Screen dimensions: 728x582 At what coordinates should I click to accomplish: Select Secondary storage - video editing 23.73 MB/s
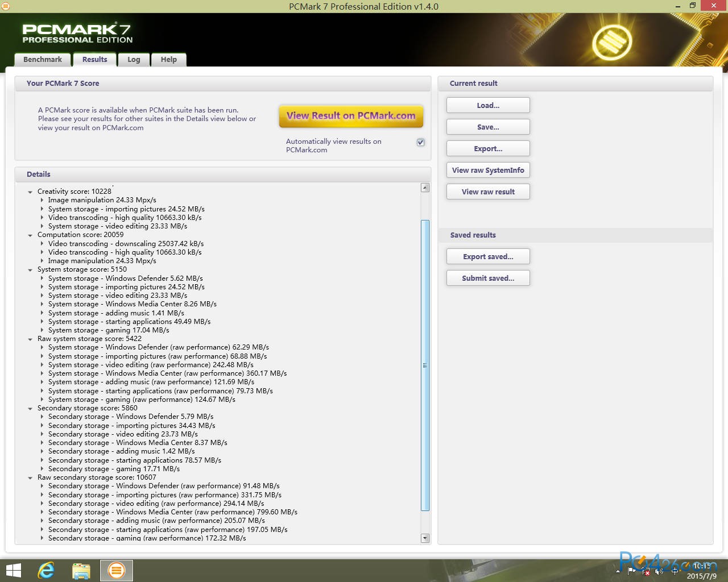click(123, 434)
